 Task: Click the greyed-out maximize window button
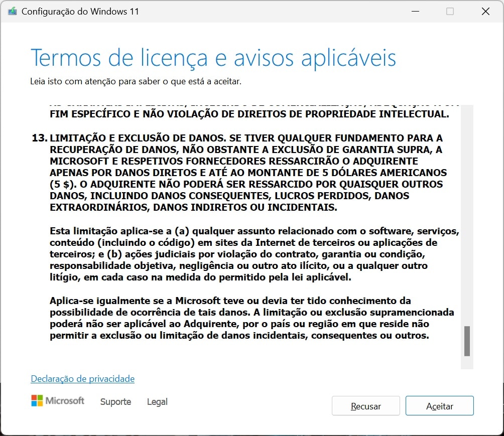(x=450, y=12)
